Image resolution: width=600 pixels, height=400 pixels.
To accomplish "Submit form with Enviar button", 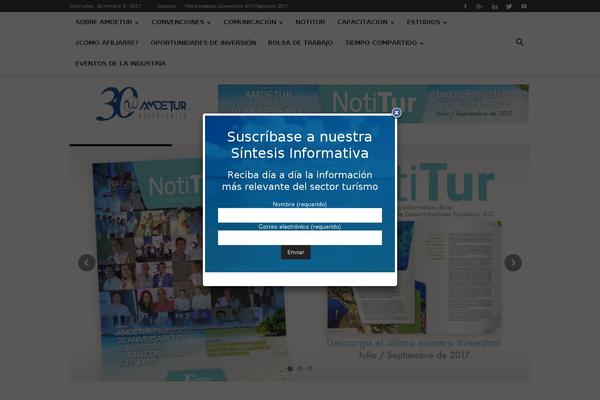I will pyautogui.click(x=296, y=252).
